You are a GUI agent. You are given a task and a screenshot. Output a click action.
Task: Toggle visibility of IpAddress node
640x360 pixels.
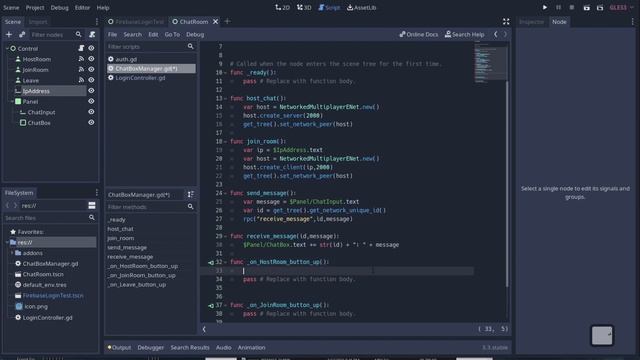point(91,91)
